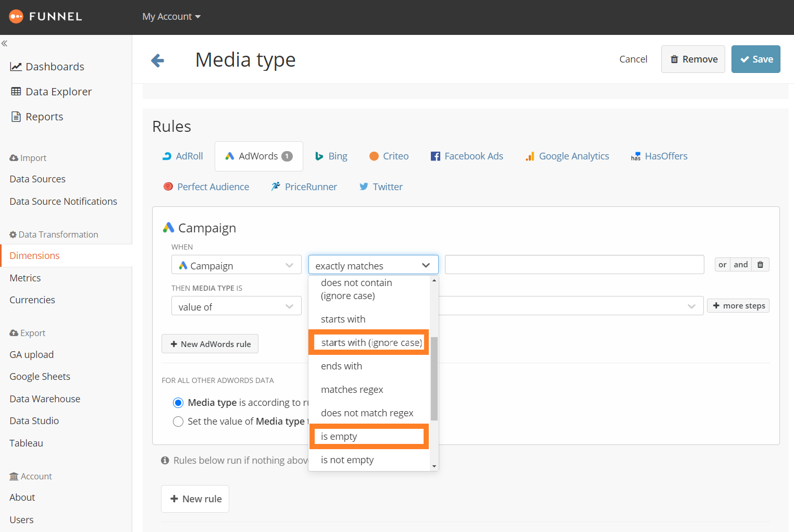Choose ends with option
Image resolution: width=794 pixels, height=532 pixels.
(369, 366)
